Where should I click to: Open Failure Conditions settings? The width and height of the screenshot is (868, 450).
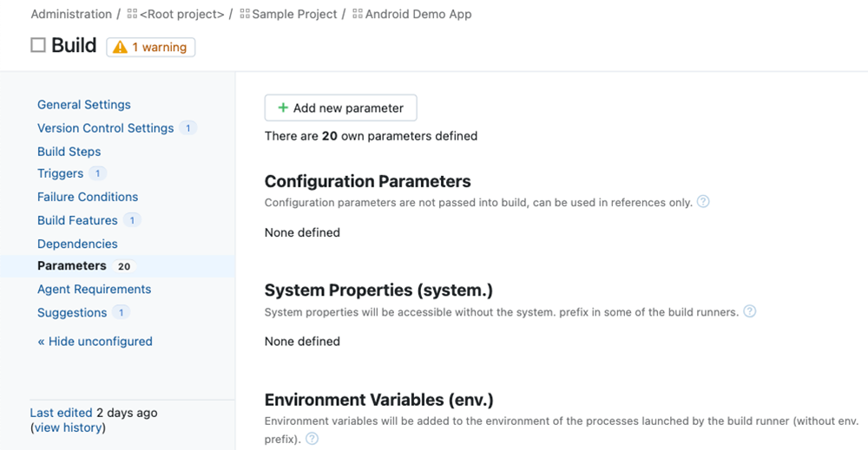tap(88, 197)
